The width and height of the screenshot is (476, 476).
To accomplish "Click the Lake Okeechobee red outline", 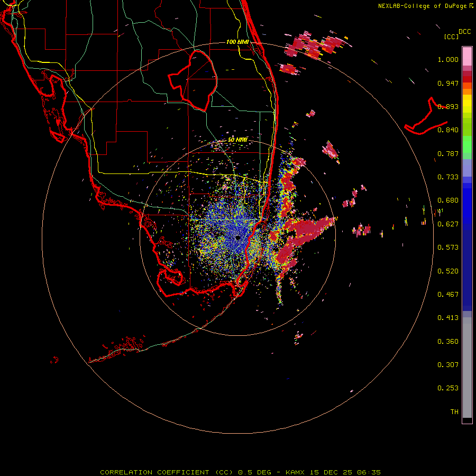I will click(193, 80).
